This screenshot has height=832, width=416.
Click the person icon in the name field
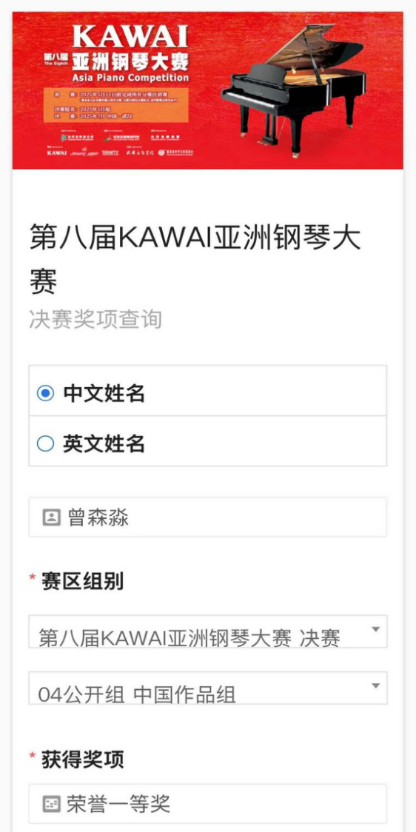point(51,517)
